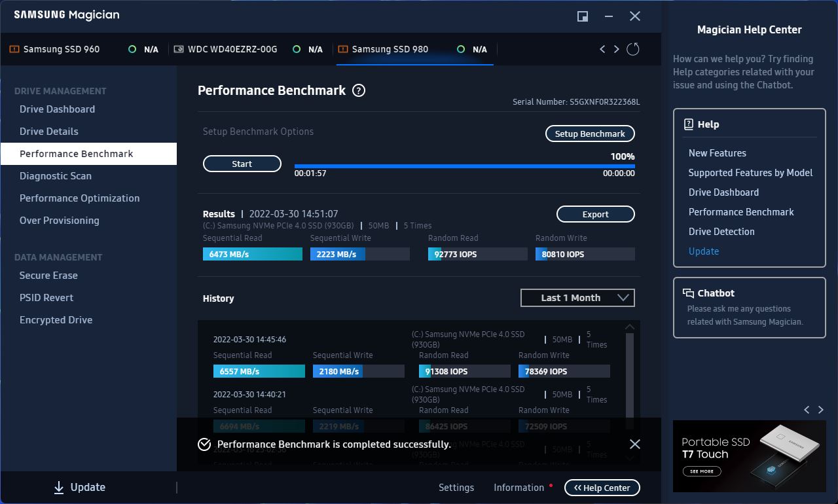Open Settings from the bottom bar
This screenshot has height=504, width=838.
(456, 488)
